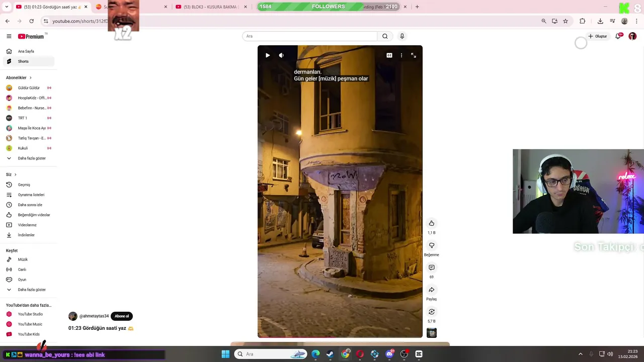Open the @ahmetaytas34 channel name

pyautogui.click(x=94, y=316)
